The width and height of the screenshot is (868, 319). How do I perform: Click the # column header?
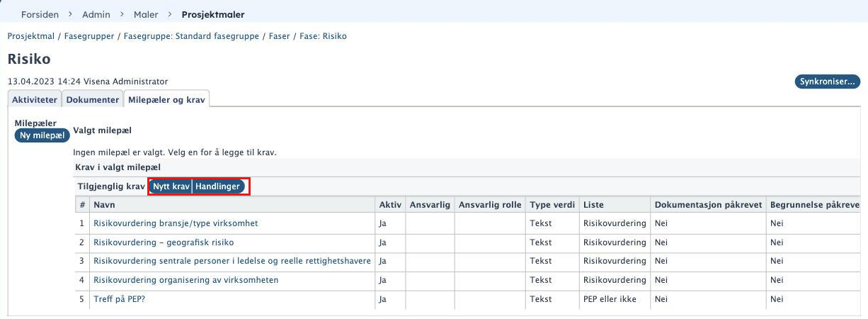pyautogui.click(x=82, y=204)
